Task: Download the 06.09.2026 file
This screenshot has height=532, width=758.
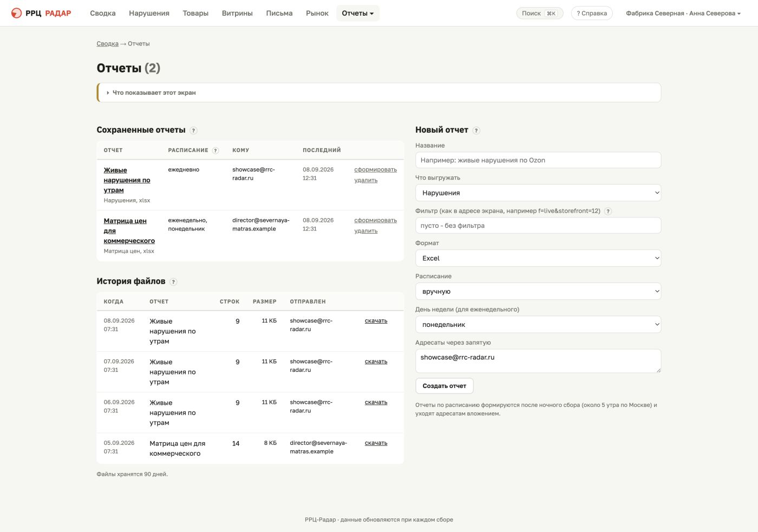Action: [x=376, y=402]
